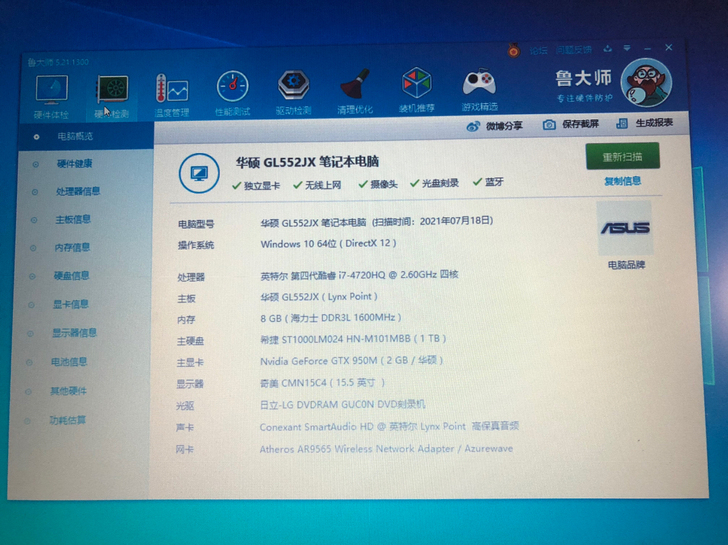
Task: Click the heading 华硕 GL552JX 笔记本电脑
Action: pos(307,162)
